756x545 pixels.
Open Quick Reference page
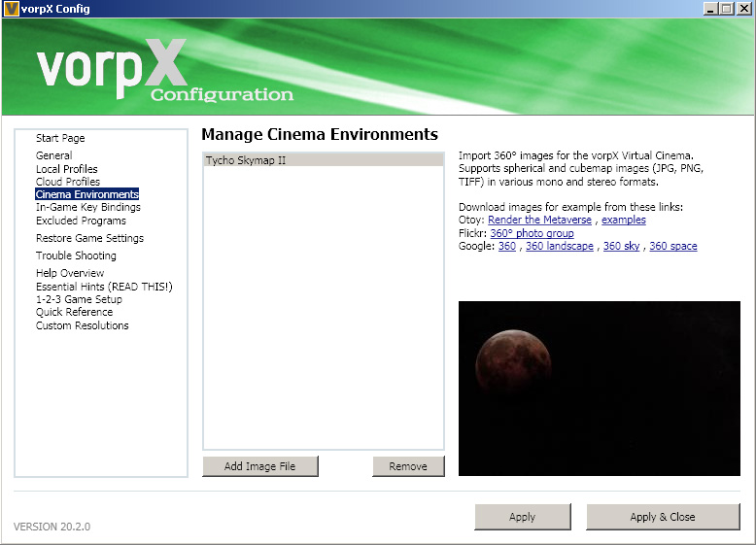[x=74, y=312]
